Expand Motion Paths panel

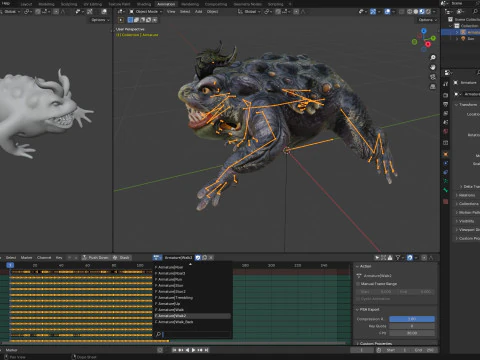(457, 212)
